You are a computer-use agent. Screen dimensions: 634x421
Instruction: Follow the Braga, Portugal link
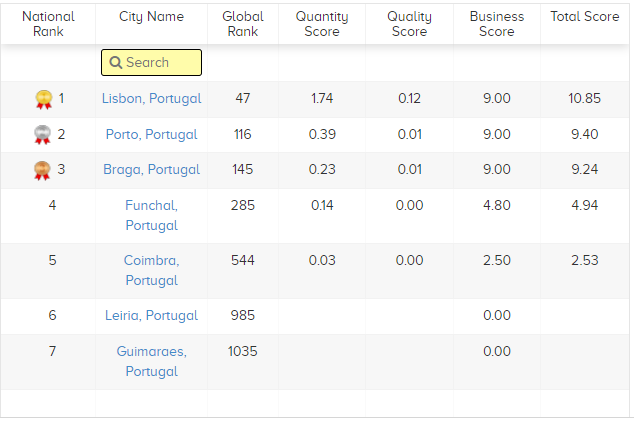(151, 169)
